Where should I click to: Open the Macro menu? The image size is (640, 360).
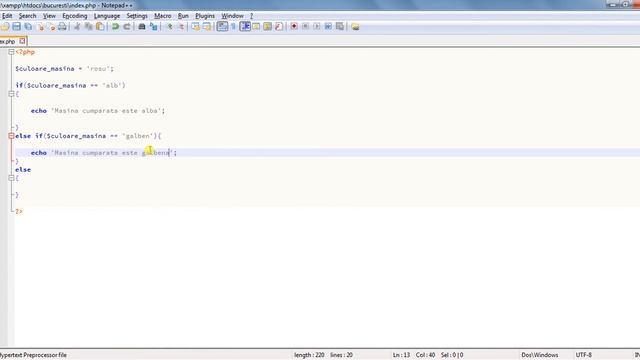tap(162, 16)
